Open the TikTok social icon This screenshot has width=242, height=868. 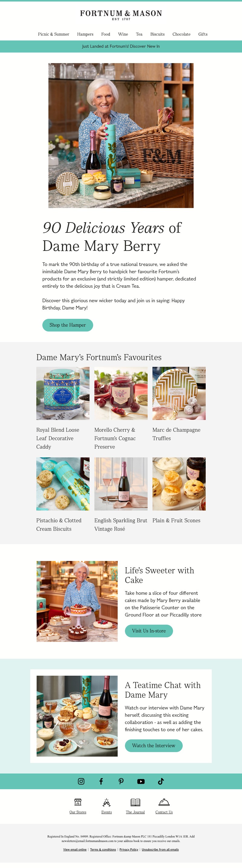pos(161,781)
